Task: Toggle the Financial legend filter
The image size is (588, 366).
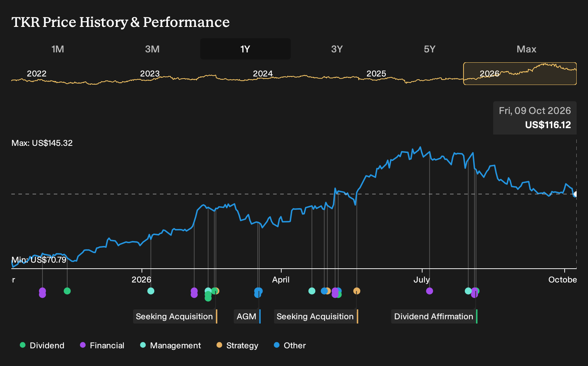Action: tap(102, 345)
